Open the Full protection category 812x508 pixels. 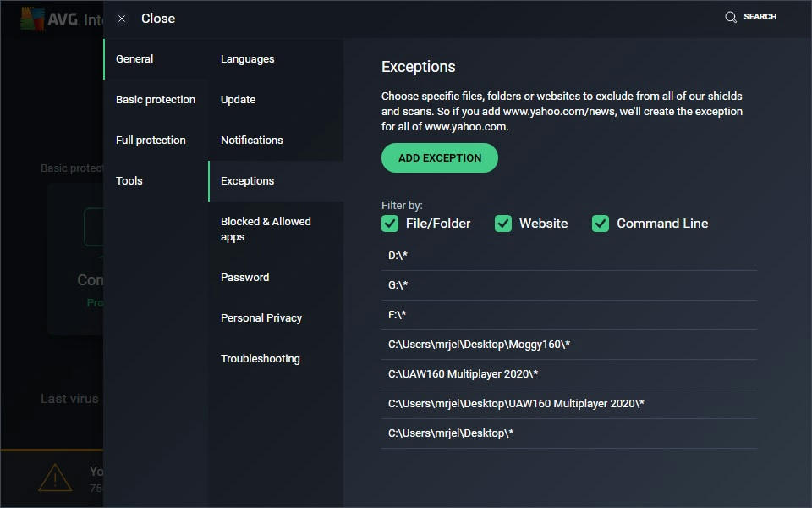[x=156, y=140]
